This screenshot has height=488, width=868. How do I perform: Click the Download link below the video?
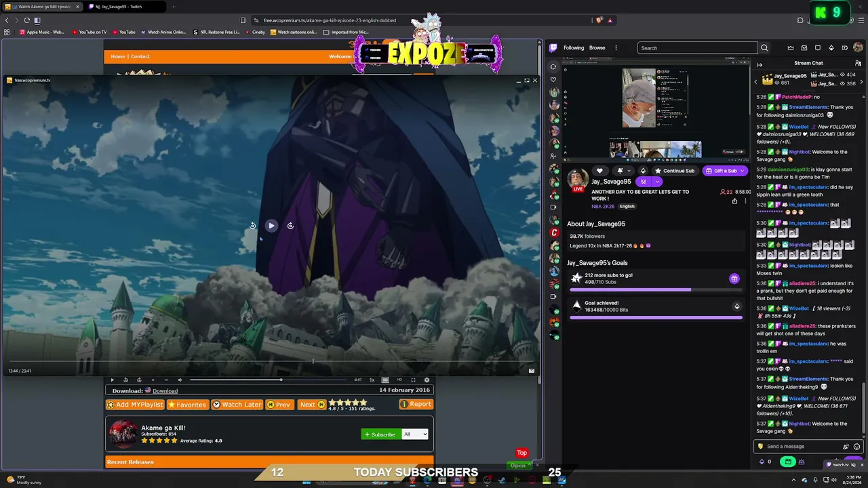[x=165, y=391]
